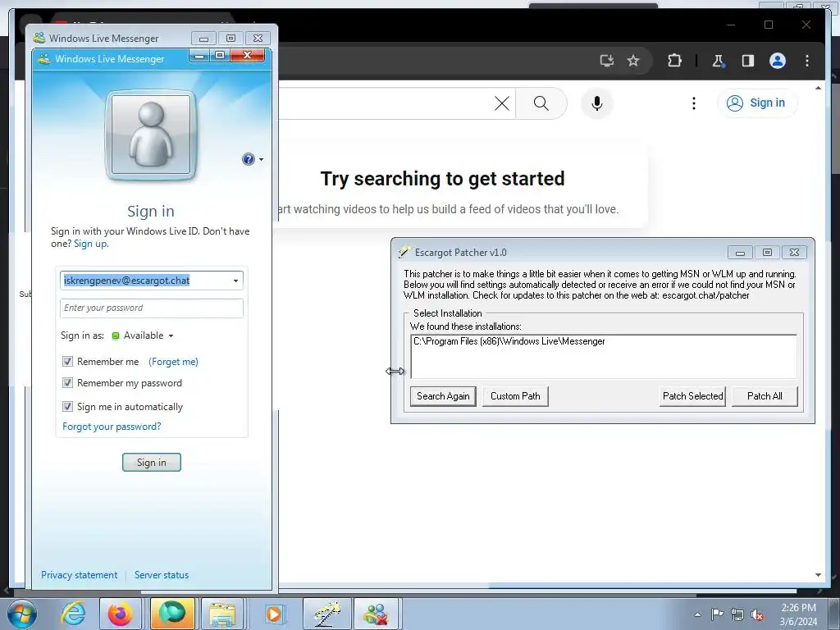
Task: Open the Chrome labs flask icon
Action: coord(719,61)
